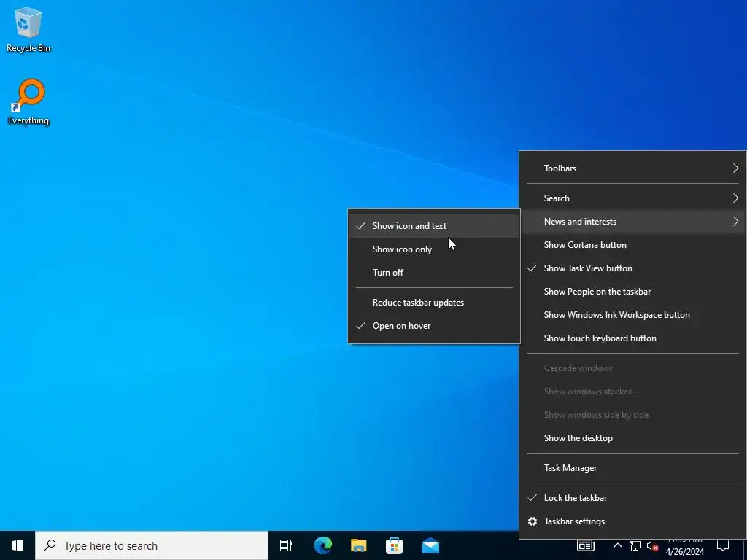The width and height of the screenshot is (747, 560).
Task: Open Taskbar settings menu entry
Action: tap(632, 521)
